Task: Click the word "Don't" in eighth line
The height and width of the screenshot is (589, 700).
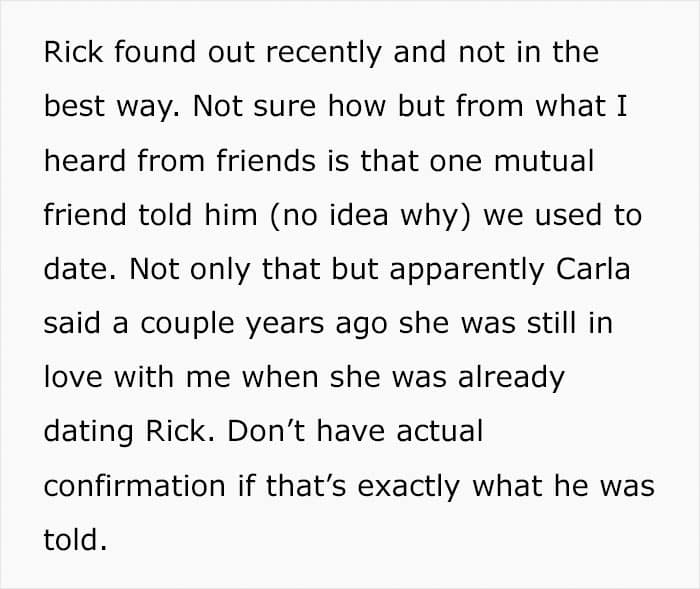Action: [x=266, y=431]
